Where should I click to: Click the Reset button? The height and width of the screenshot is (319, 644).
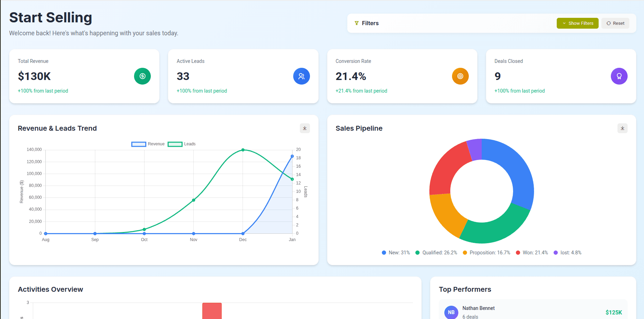[x=615, y=23]
